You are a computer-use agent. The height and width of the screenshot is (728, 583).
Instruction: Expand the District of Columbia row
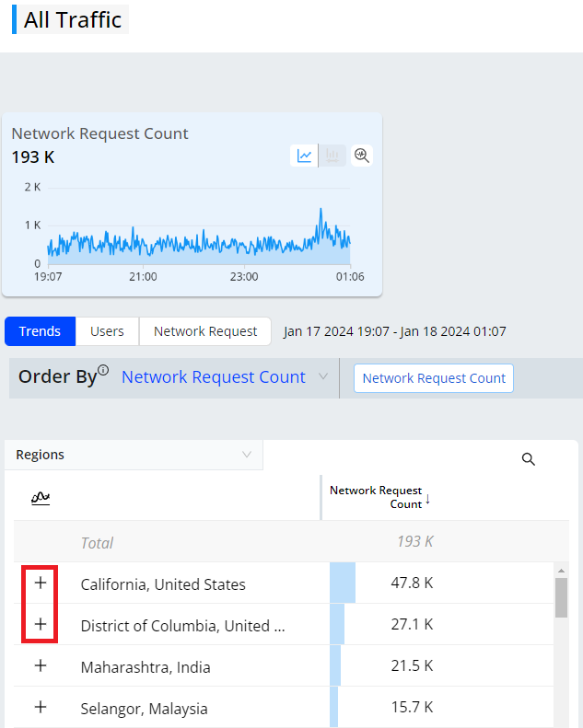pos(41,625)
